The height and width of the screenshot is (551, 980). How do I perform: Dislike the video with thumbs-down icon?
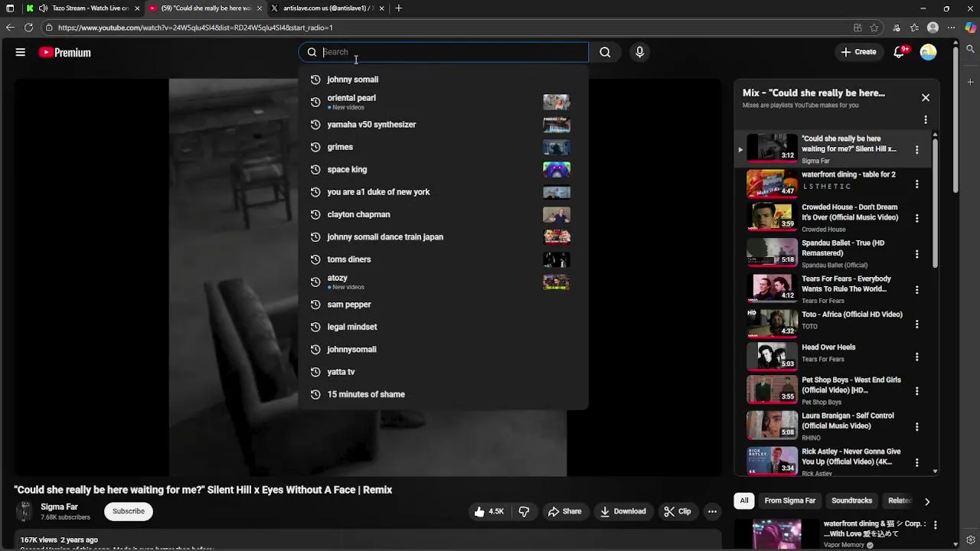524,511
